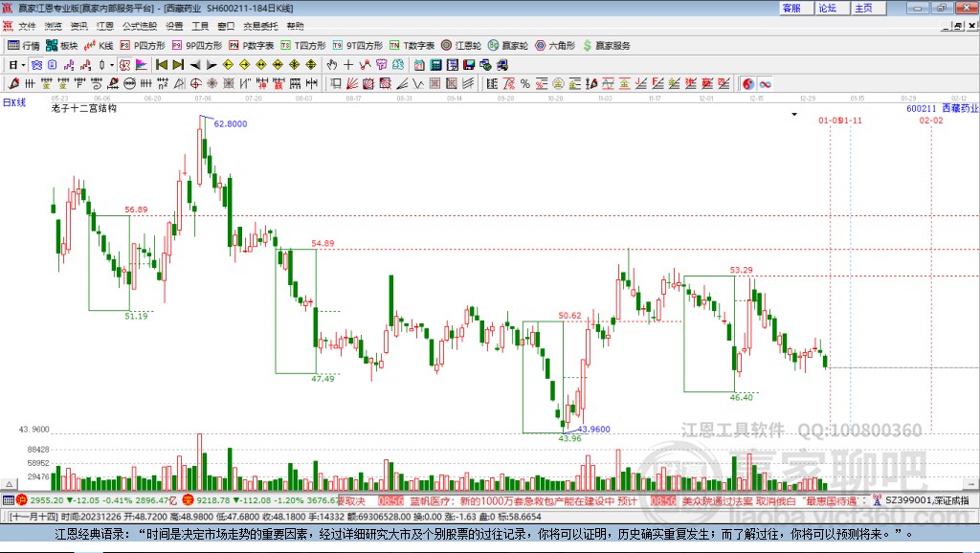Expand the 日 period dropdown
Screen dimensions: 980x553
[x=23, y=65]
